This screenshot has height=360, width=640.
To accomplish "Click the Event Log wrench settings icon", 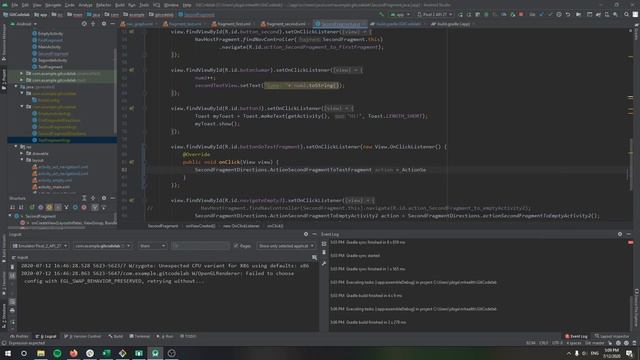I will point(324,264).
